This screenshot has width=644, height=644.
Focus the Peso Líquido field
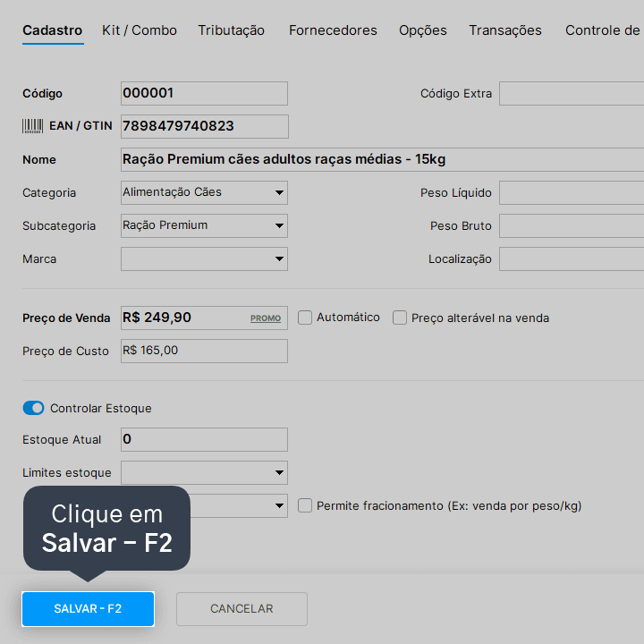(x=572, y=192)
